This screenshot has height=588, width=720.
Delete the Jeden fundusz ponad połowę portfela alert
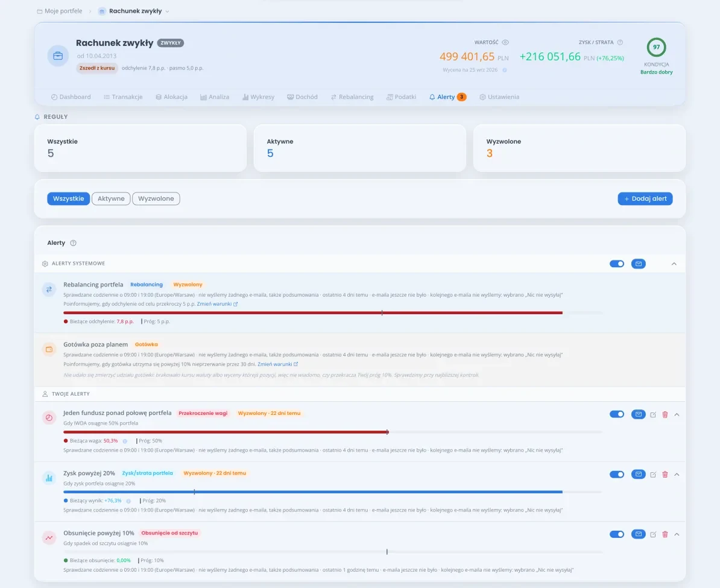tap(665, 415)
